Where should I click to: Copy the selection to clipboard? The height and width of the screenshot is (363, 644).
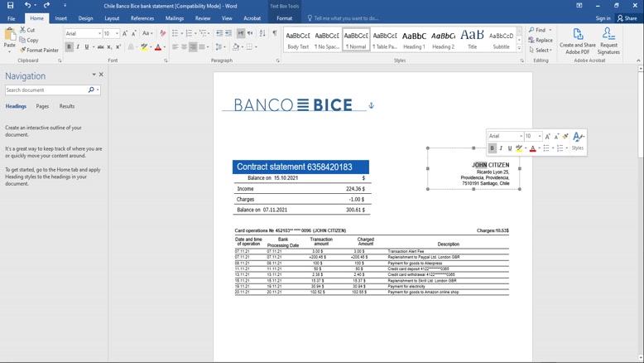coord(29,40)
